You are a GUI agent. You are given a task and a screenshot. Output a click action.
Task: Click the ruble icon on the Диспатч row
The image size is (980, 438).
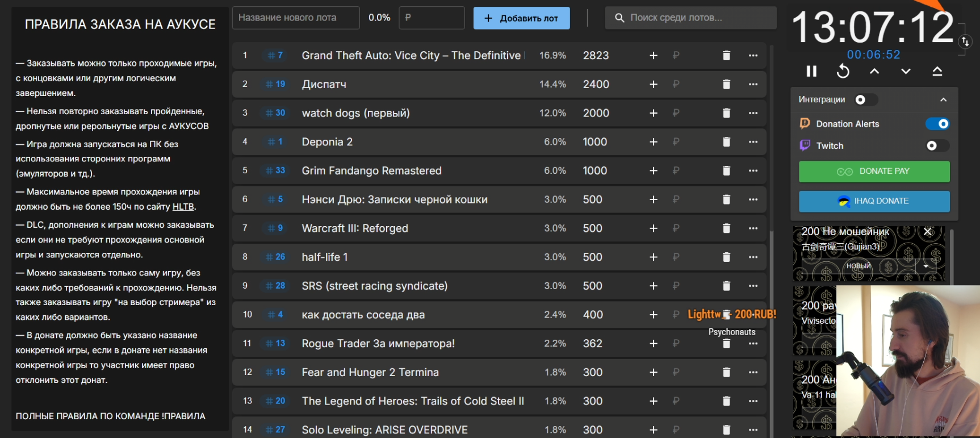[x=676, y=84]
